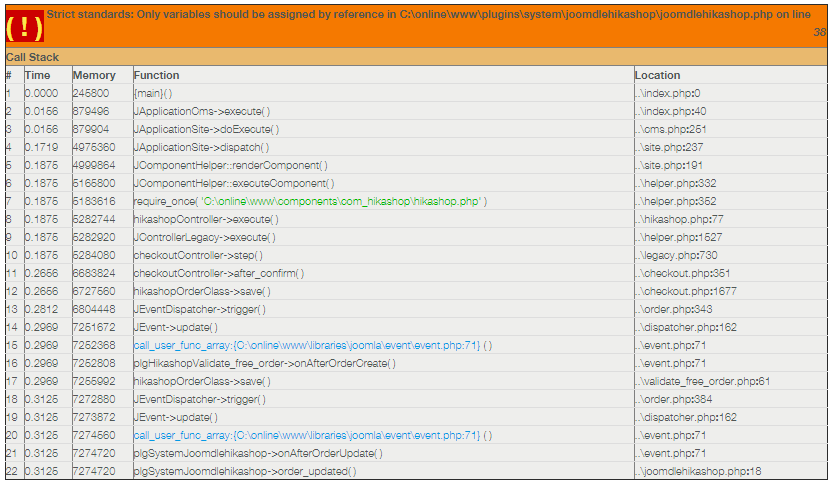Click the plgHikashopValidate_free_order->onAfterOrderCreate() entry
This screenshot has height=484, width=832.
click(x=264, y=363)
